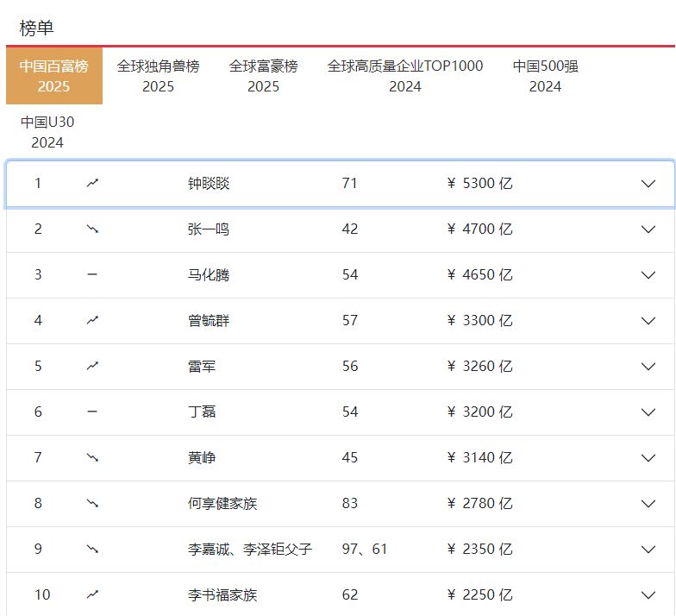
Task: Click the name 黄峥 in the ranking
Action: pyautogui.click(x=202, y=457)
